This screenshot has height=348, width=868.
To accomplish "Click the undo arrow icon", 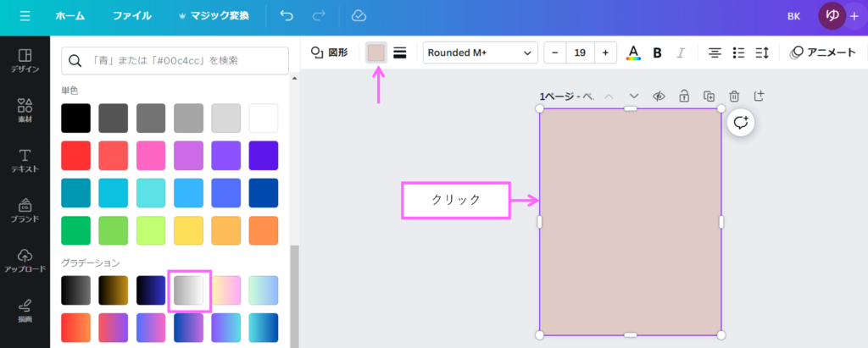I will pos(287,16).
